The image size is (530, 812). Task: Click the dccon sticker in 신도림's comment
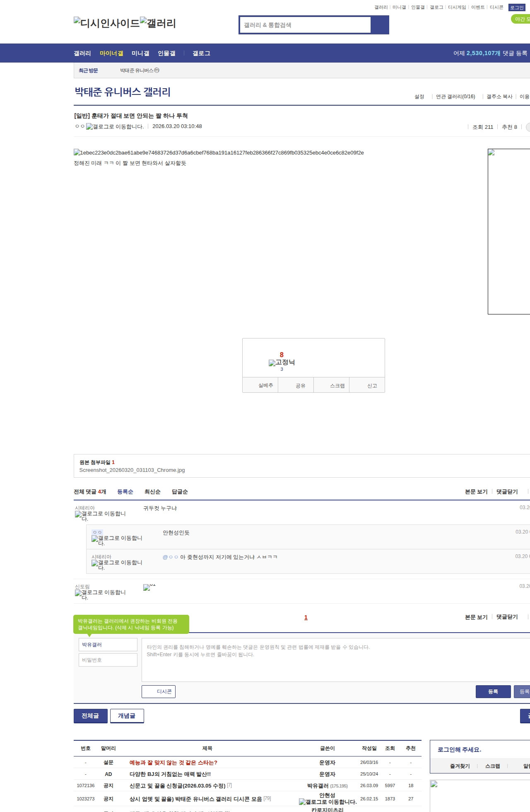tap(149, 587)
